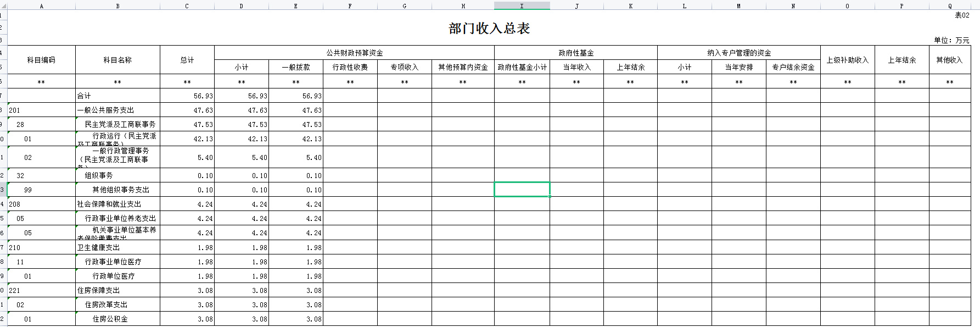Click 总计 value 3.08 in 住房公积金 row
Image resolution: width=980 pixels, height=327 pixels.
[x=187, y=319]
